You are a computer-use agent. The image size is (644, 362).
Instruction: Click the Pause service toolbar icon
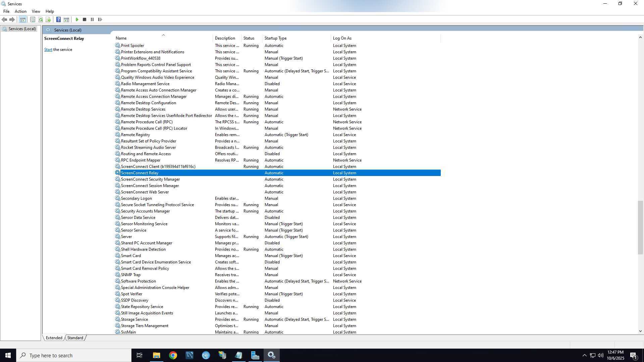(x=92, y=19)
